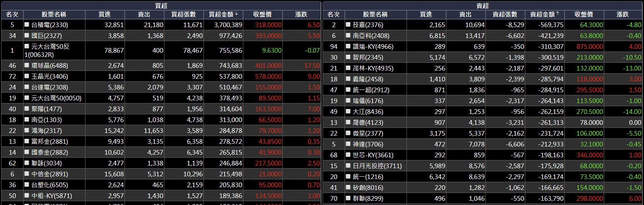This screenshot has height=205, width=644.
Task: Click 收盤價 header in 買超 table
Action: (x=263, y=14)
